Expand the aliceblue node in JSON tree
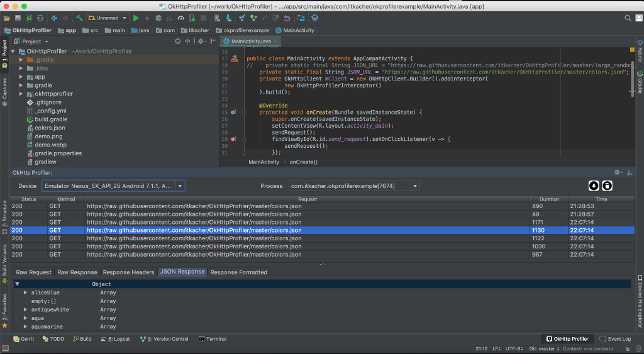 click(26, 292)
